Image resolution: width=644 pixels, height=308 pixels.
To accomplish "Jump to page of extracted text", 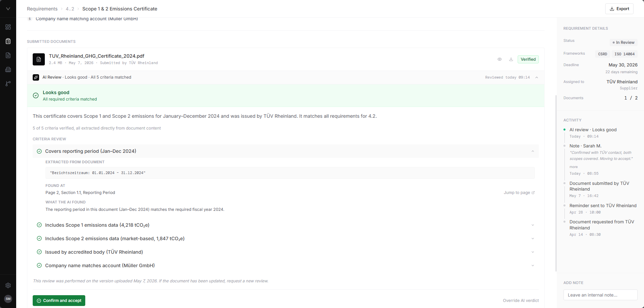I will click(519, 193).
